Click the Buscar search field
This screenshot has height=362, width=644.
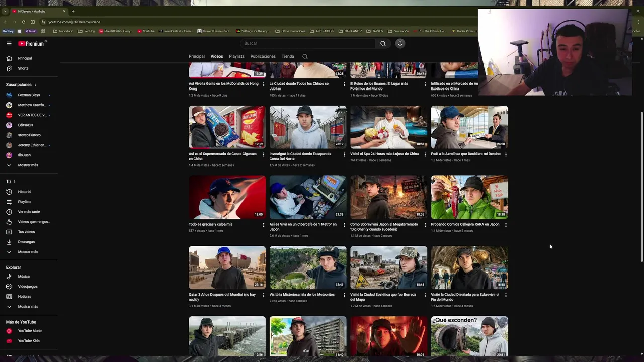pyautogui.click(x=307, y=44)
